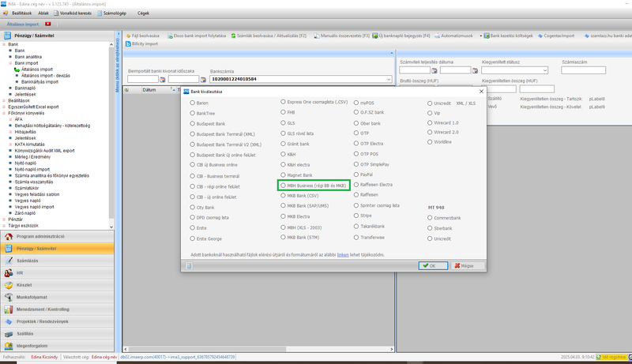Viewport: 632px width, 364px height.
Task: Select the Erste George radio button
Action: coord(192,238)
